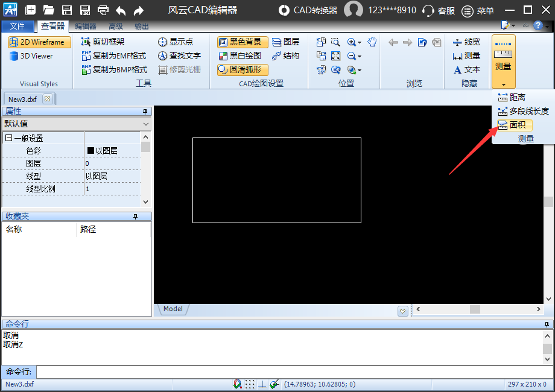Viewport: 555px width, 392px height.
Task: Click the 显示点 show points tool
Action: click(176, 42)
